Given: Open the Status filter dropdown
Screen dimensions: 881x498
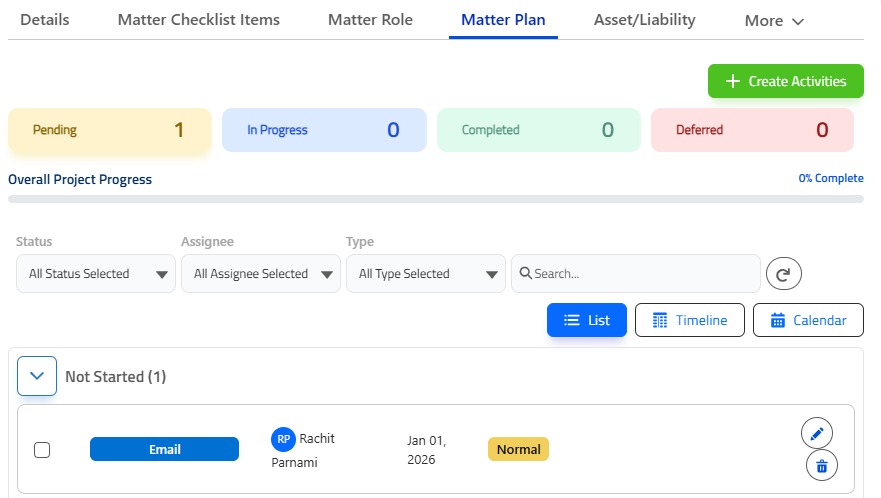Looking at the screenshot, I should point(96,274).
